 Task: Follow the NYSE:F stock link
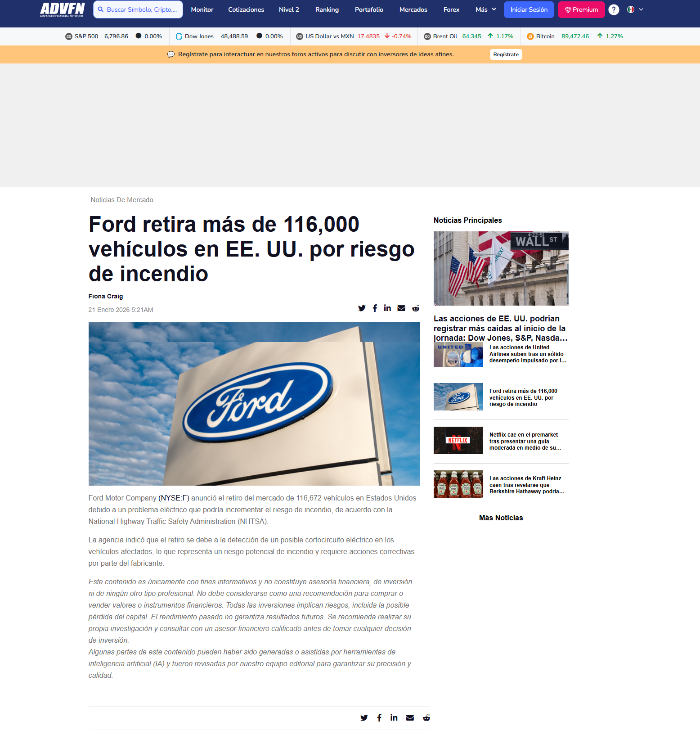click(174, 498)
